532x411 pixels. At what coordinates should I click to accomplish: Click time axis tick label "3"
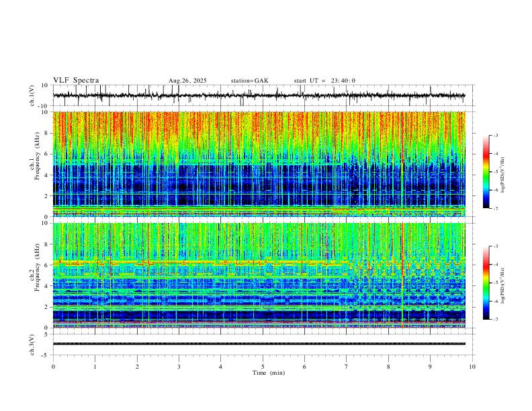(x=179, y=367)
